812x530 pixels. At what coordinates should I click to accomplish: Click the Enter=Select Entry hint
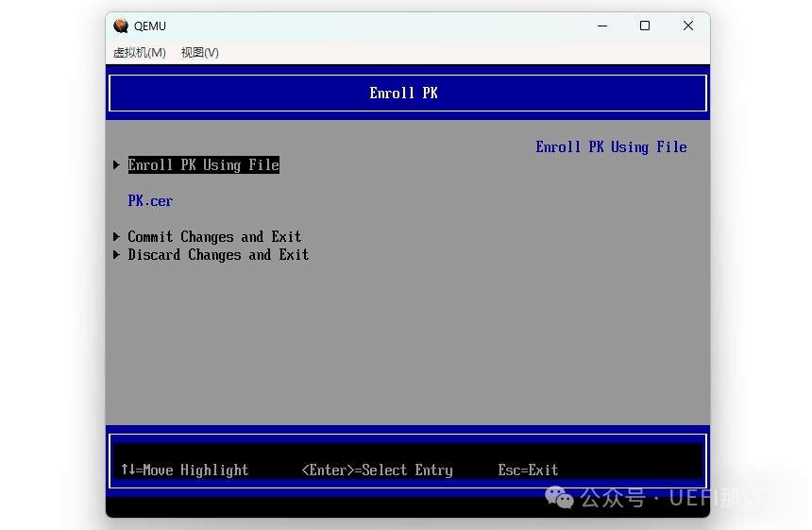377,470
